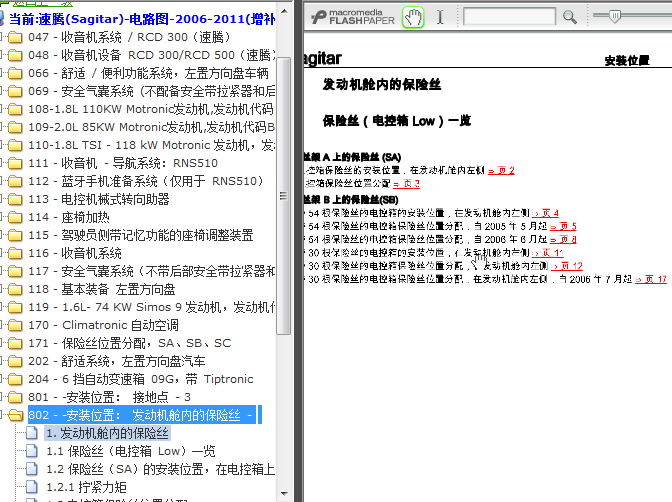Click folder icon of 066 舒适/便利功能系统

[x=15, y=74]
